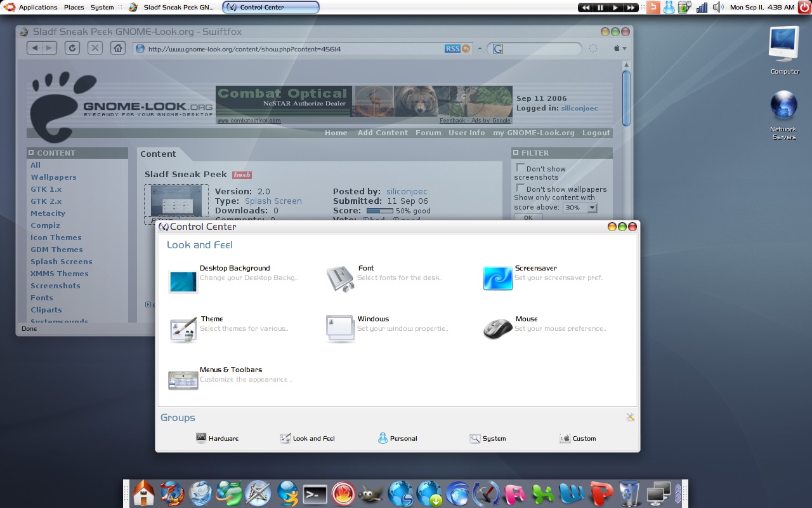
Task: Click the media player play button
Action: [x=615, y=7]
